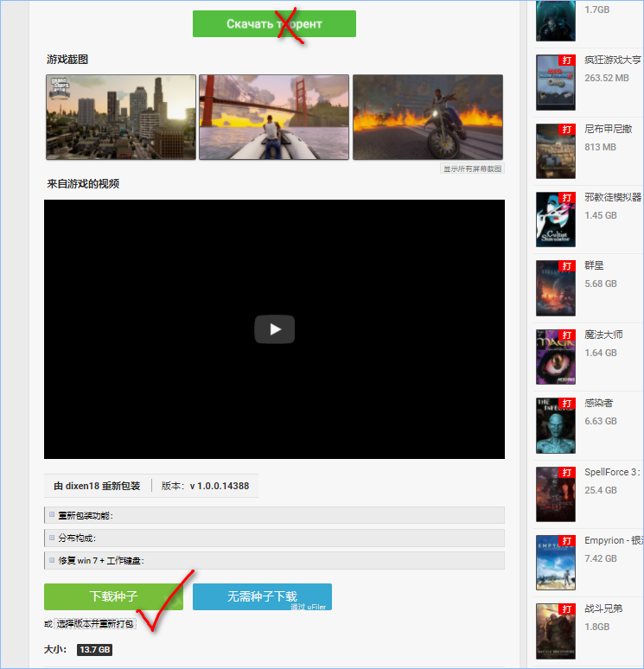Open the boat and bridge screenshot
Viewport: 644px width, 669px height.
click(x=274, y=117)
